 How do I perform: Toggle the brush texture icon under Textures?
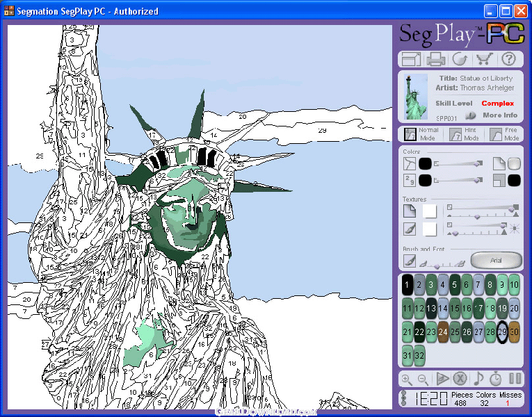coord(410,229)
